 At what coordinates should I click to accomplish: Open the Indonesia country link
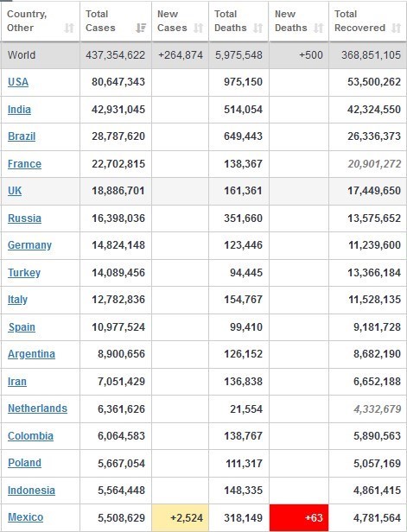(x=31, y=490)
